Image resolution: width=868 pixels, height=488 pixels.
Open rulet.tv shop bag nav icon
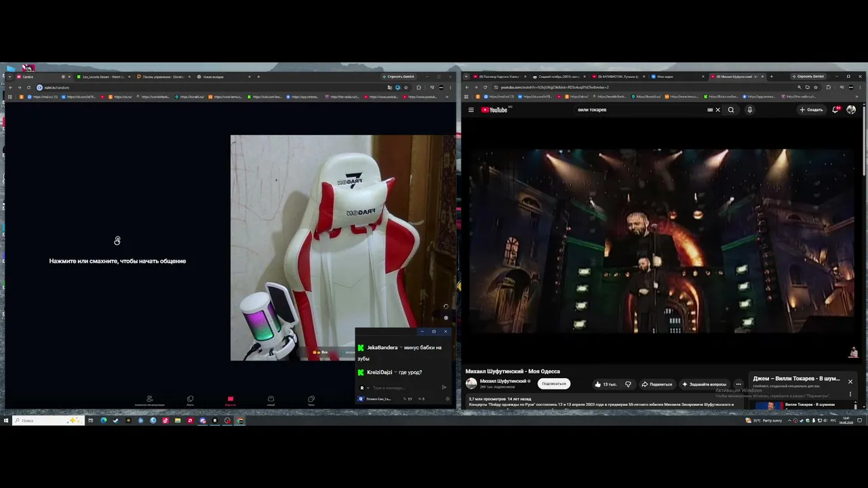click(271, 401)
